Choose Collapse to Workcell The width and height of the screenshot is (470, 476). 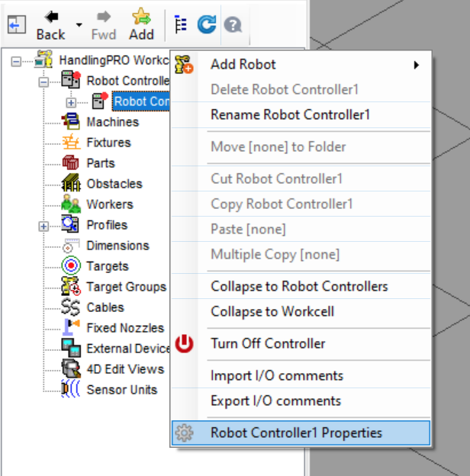[301, 311]
